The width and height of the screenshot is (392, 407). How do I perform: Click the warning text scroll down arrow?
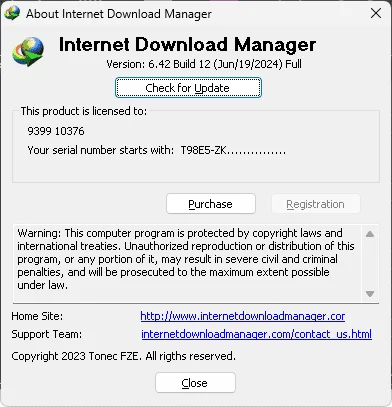(370, 294)
